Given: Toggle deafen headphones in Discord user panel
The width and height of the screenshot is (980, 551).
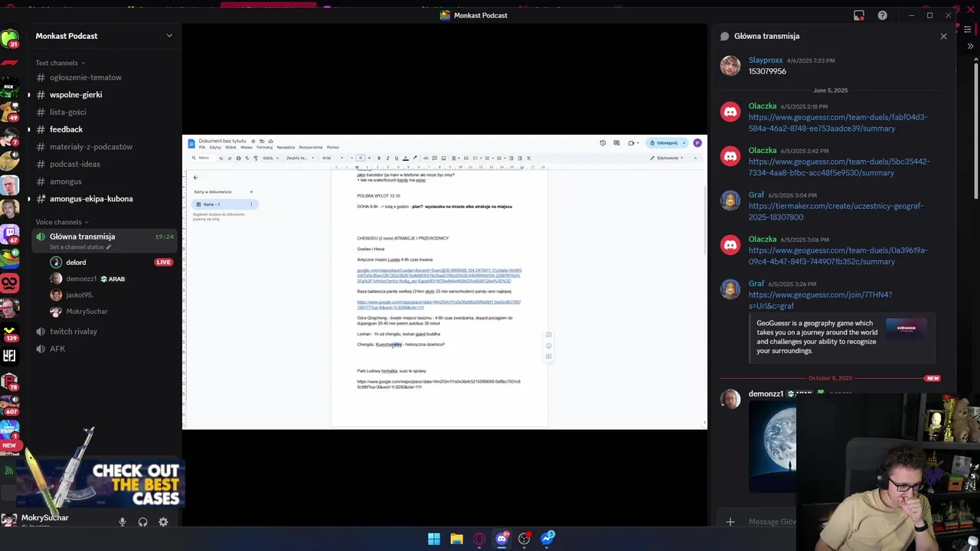Looking at the screenshot, I should click(x=142, y=522).
